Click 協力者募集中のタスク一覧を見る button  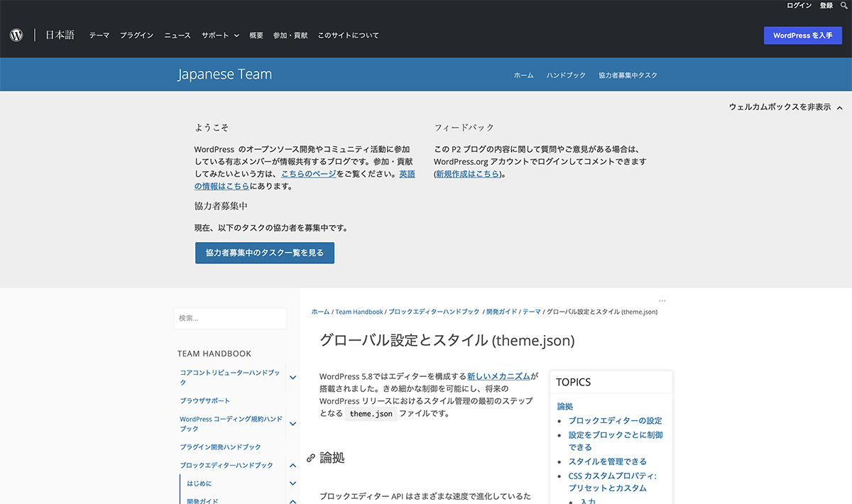tap(264, 253)
